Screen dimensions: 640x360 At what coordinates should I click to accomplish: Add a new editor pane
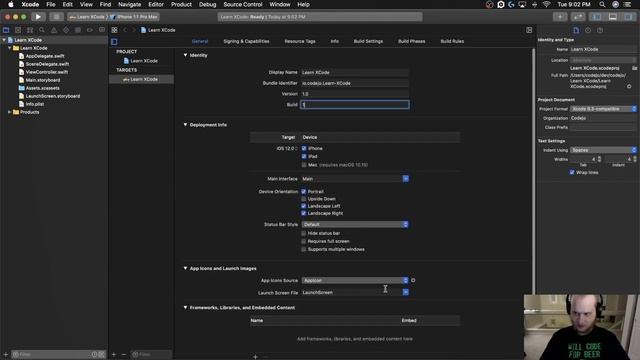point(529,30)
